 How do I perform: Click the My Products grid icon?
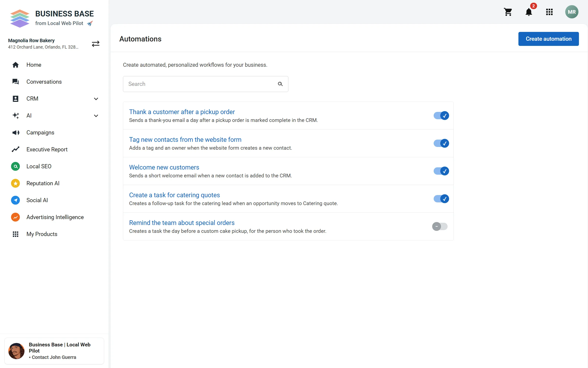[15, 234]
